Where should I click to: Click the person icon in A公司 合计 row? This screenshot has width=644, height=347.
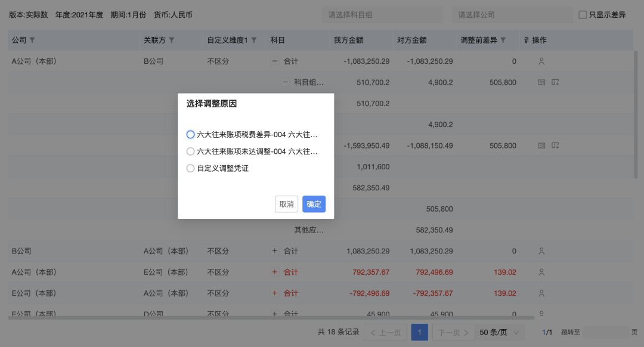pyautogui.click(x=541, y=61)
